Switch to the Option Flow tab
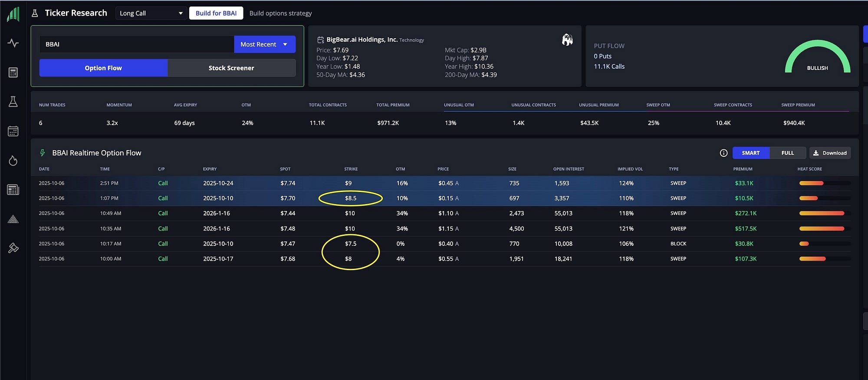The width and height of the screenshot is (868, 380). tap(103, 68)
